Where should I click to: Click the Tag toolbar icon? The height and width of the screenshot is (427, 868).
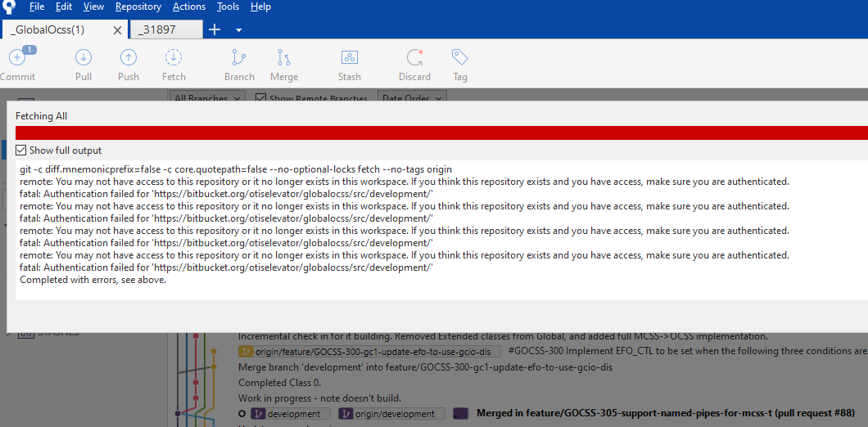pyautogui.click(x=460, y=57)
